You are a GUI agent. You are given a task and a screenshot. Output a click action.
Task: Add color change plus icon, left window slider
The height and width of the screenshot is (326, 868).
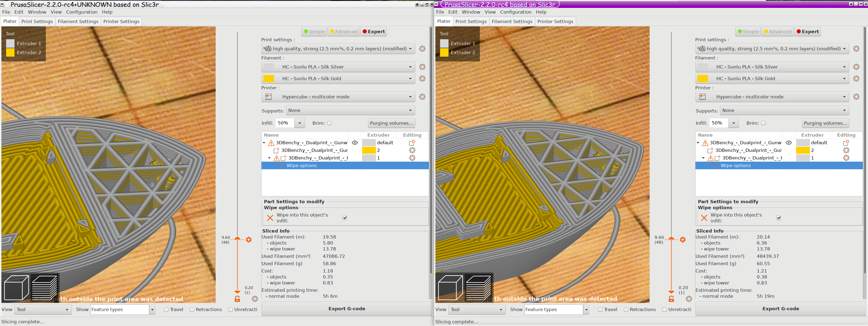(x=249, y=240)
